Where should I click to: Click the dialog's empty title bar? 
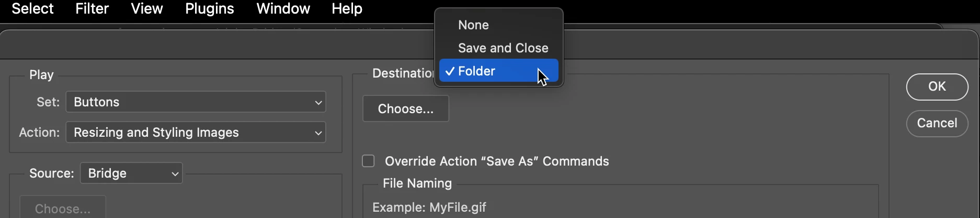[209, 45]
